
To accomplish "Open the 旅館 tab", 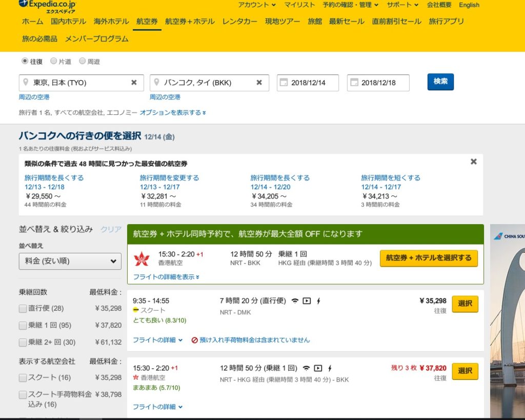I will [x=315, y=22].
